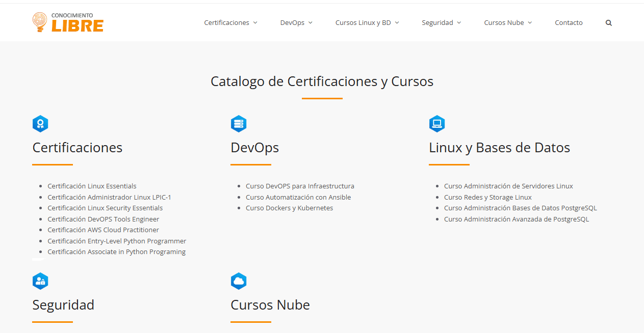Image resolution: width=644 pixels, height=333 pixels.
Task: Click the Cursos Nube cloud hexagon icon
Action: (239, 281)
